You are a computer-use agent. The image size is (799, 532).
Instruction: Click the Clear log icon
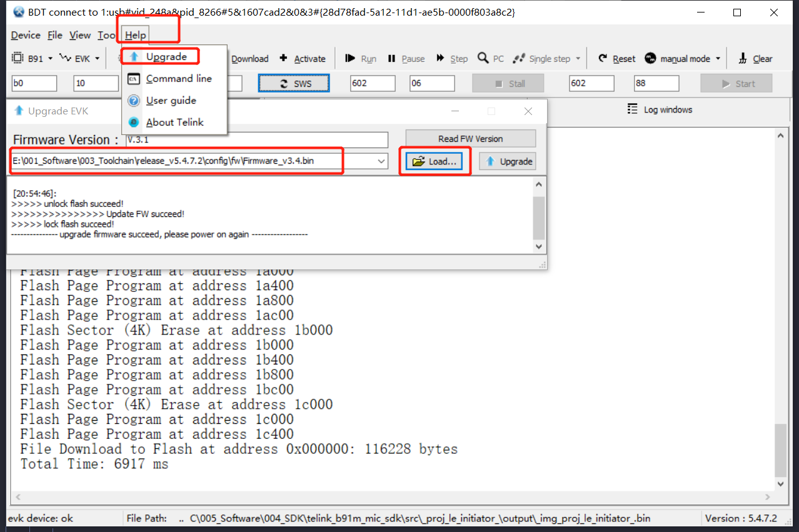pyautogui.click(x=743, y=59)
